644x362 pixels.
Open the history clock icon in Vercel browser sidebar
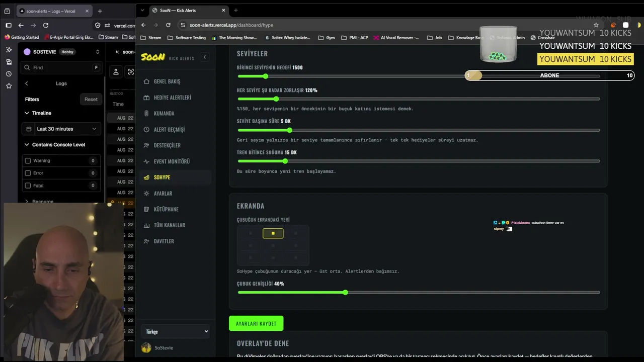coord(9,74)
